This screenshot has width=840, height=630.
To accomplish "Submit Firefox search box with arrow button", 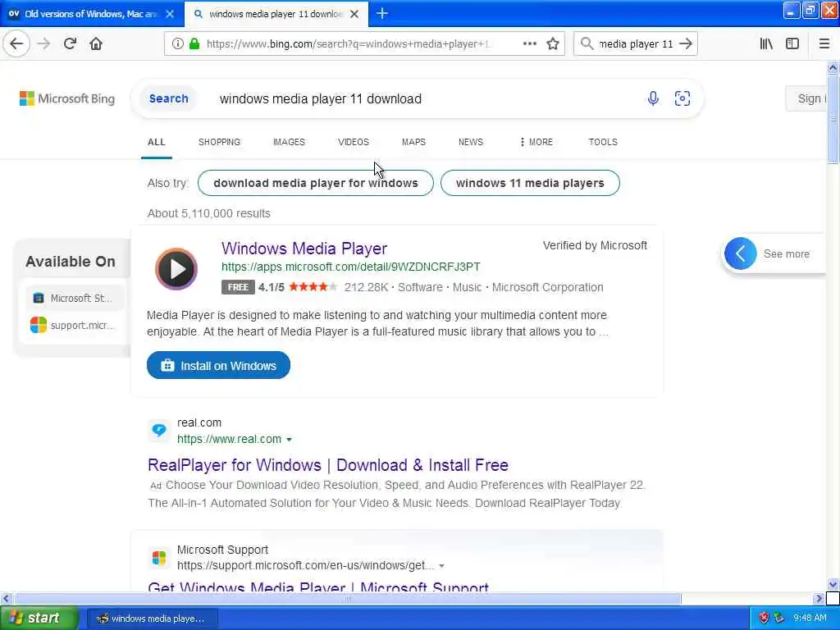I will click(685, 44).
